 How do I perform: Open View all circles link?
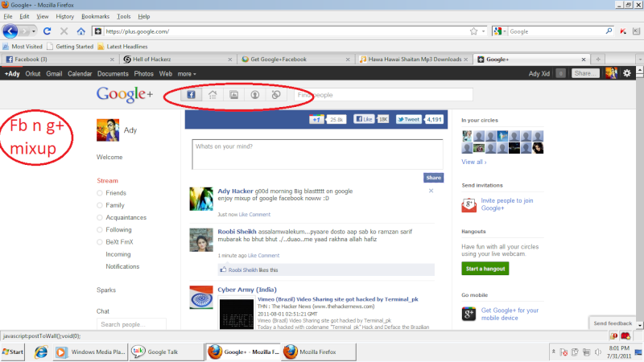[473, 162]
